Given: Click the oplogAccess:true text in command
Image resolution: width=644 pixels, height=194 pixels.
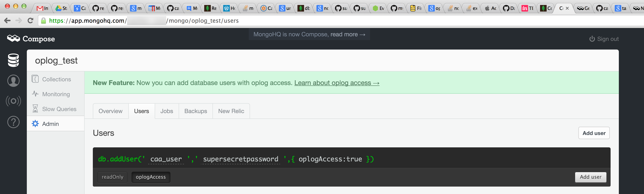Looking at the screenshot, I should point(330,159).
